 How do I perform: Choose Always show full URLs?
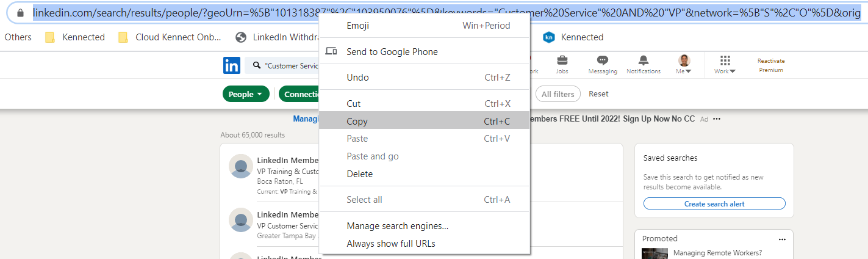point(425,244)
